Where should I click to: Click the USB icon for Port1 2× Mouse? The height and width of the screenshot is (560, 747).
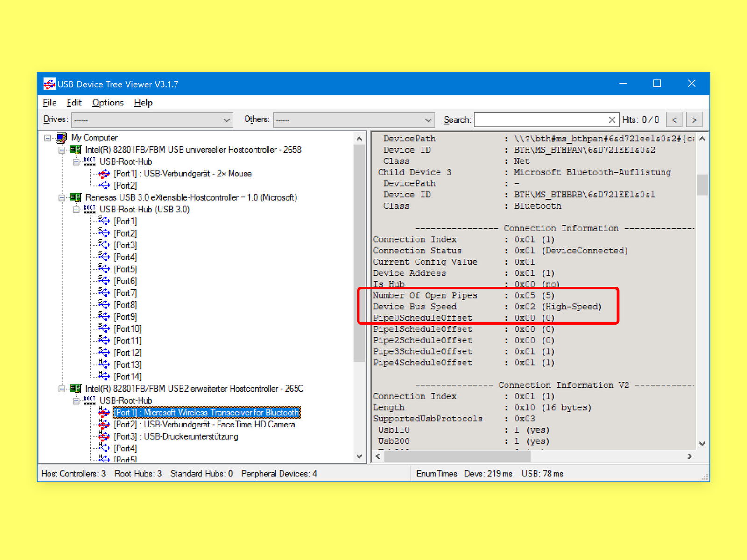coord(104,174)
